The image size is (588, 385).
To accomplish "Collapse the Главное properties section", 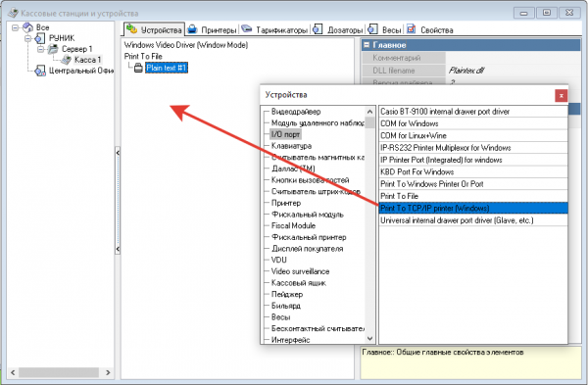I will pyautogui.click(x=367, y=45).
